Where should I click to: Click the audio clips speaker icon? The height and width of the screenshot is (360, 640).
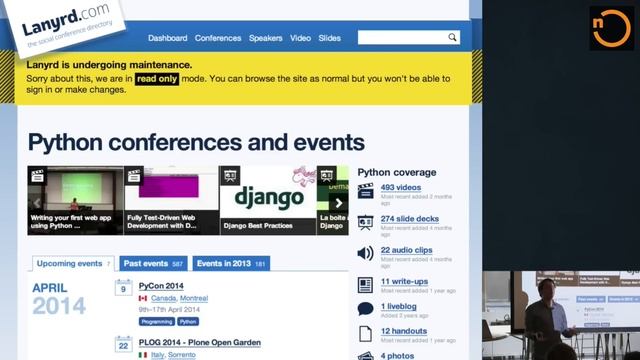pos(365,253)
